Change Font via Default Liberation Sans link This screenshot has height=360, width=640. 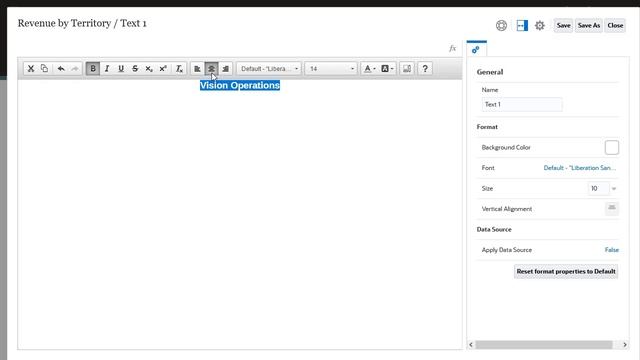click(x=580, y=168)
